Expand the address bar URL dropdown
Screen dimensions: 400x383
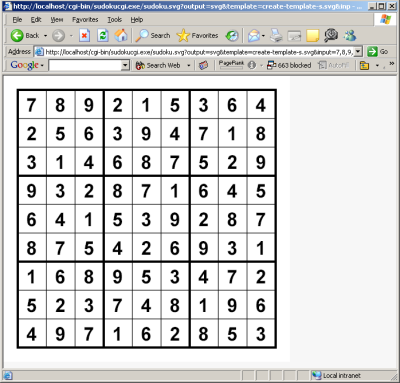358,52
